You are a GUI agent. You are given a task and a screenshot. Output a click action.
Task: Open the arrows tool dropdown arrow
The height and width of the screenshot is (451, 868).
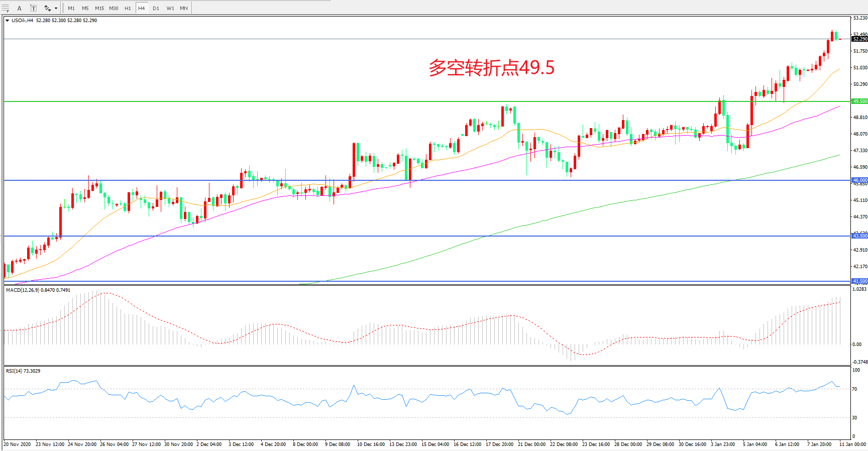coord(56,9)
